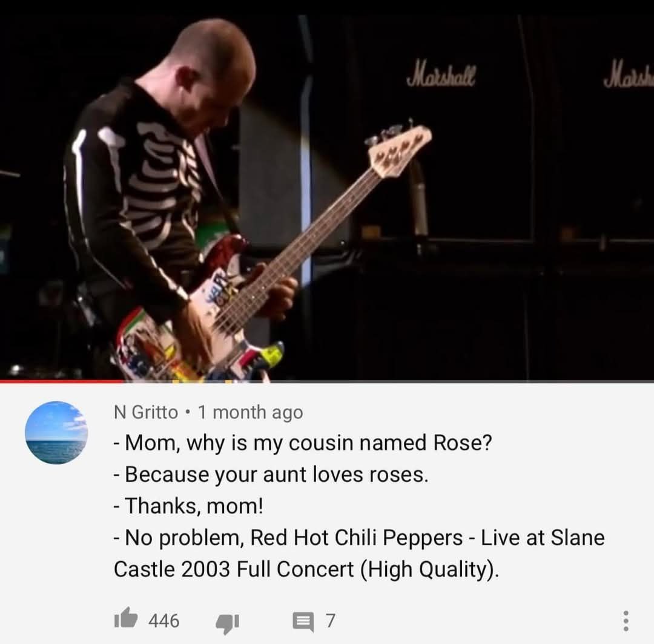This screenshot has width=654, height=644.
Task: Seek within the red played progress bar
Action: (62, 381)
